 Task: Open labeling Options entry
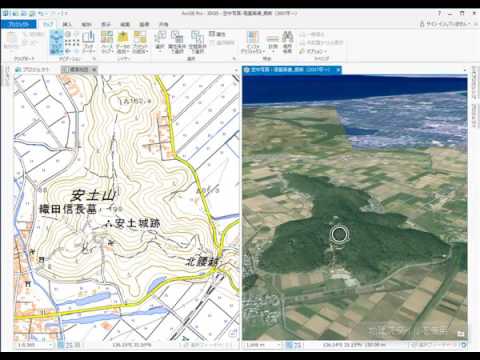(313, 51)
